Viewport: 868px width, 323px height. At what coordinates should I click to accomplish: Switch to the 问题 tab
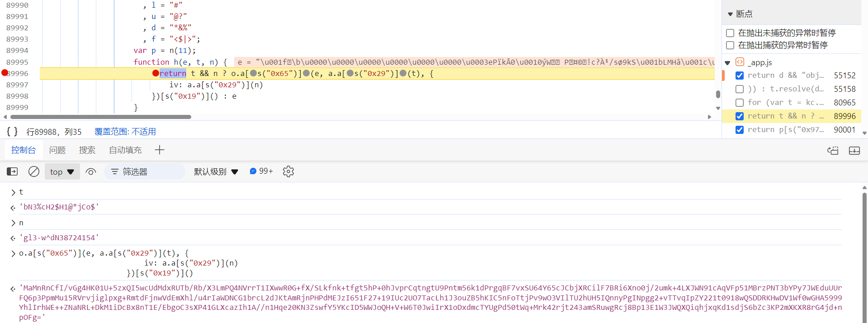(57, 150)
